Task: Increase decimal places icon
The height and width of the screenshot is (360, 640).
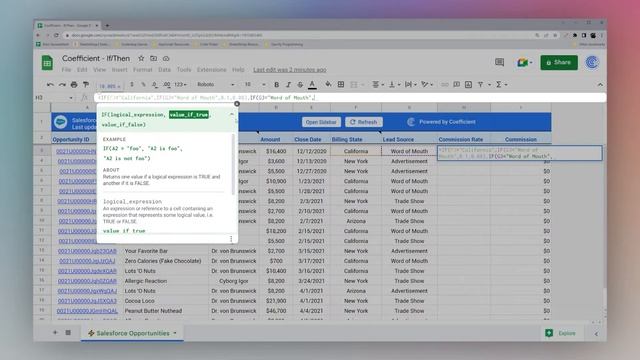Action: coord(167,84)
